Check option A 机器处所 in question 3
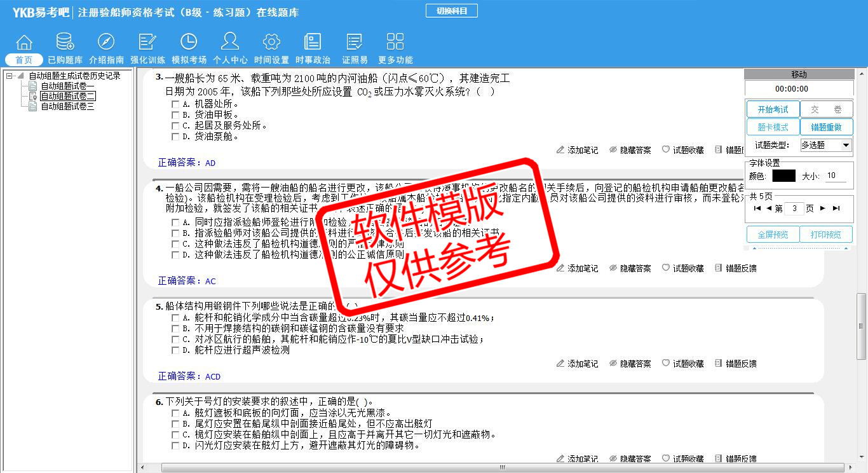 (175, 104)
